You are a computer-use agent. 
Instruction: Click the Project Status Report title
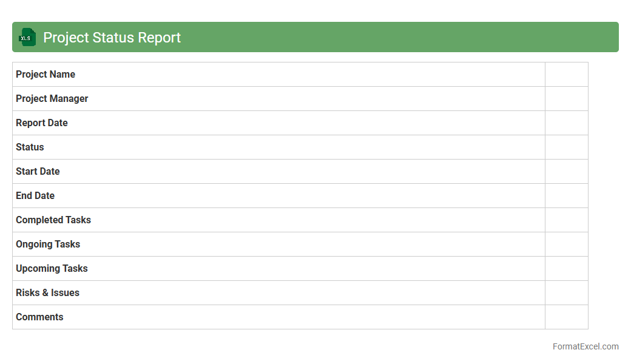tap(112, 38)
